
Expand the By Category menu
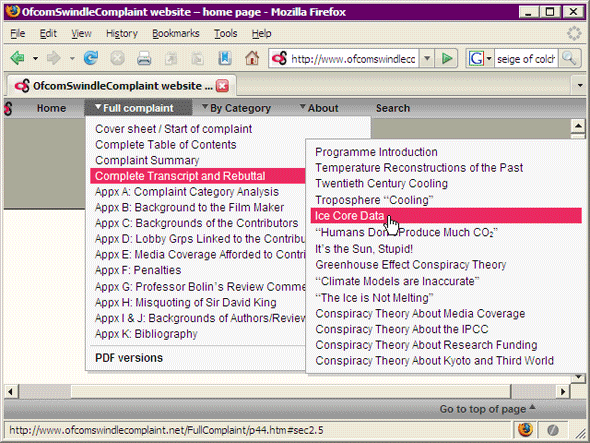pos(237,108)
